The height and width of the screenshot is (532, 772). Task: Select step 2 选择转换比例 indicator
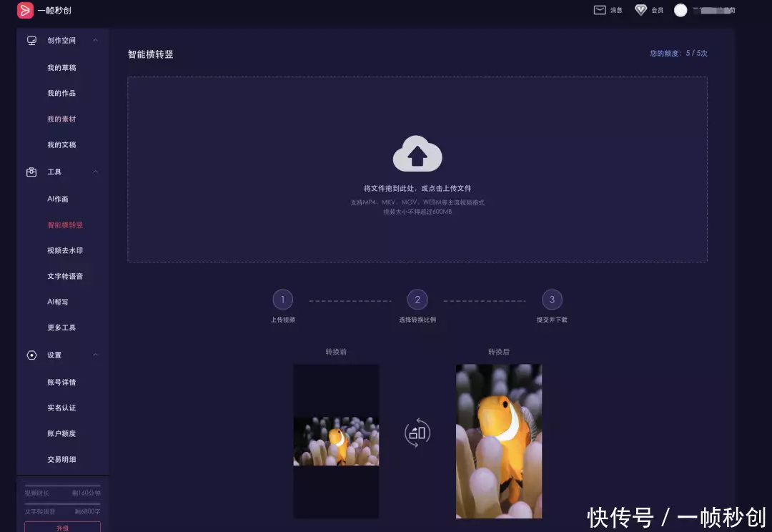[417, 300]
